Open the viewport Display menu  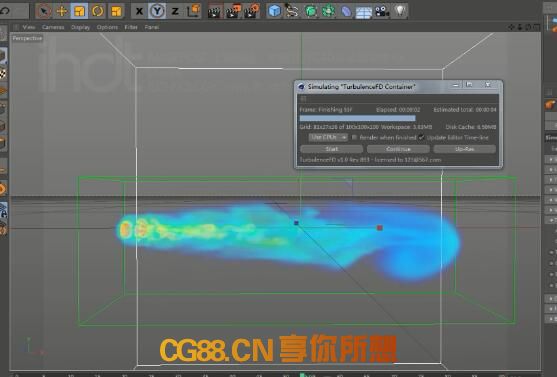[80, 27]
